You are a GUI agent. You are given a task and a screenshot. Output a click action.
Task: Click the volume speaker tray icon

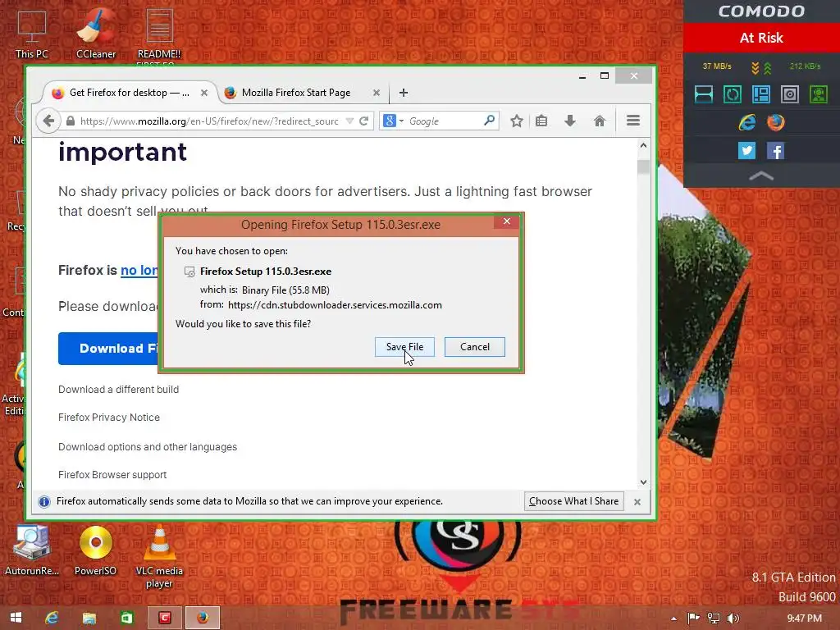(733, 619)
